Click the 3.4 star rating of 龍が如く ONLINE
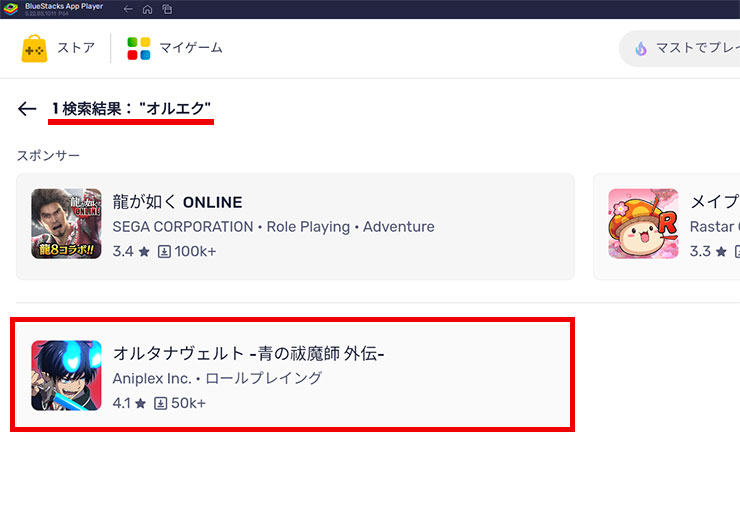 (x=131, y=251)
